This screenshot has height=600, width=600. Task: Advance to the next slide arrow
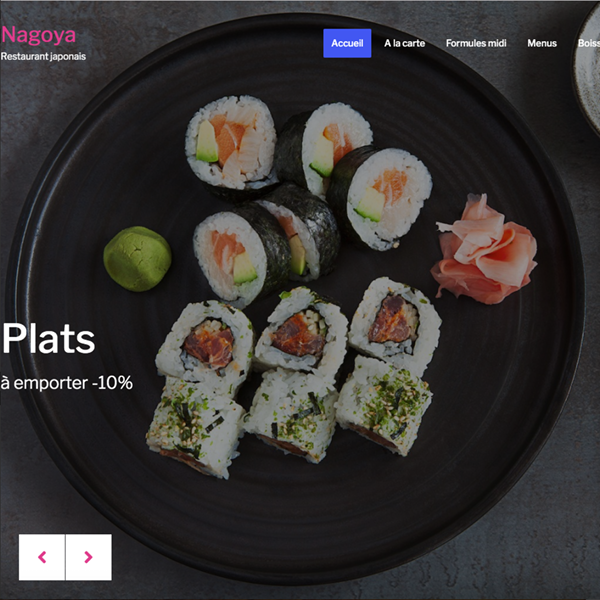[89, 557]
